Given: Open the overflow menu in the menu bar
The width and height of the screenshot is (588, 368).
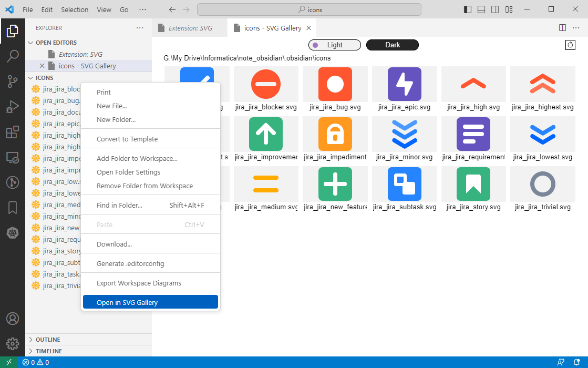Looking at the screenshot, I should click(142, 9).
